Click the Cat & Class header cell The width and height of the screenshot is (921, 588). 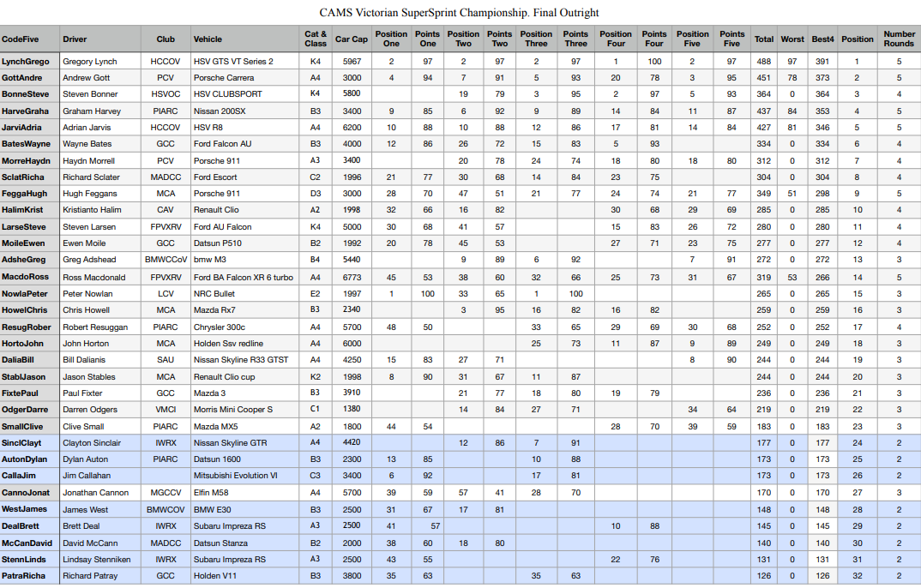coord(316,39)
